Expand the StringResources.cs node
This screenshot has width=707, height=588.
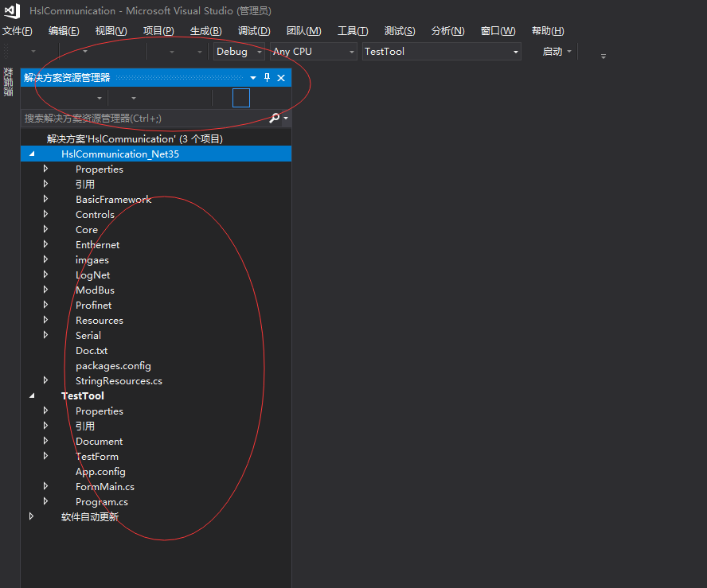45,380
